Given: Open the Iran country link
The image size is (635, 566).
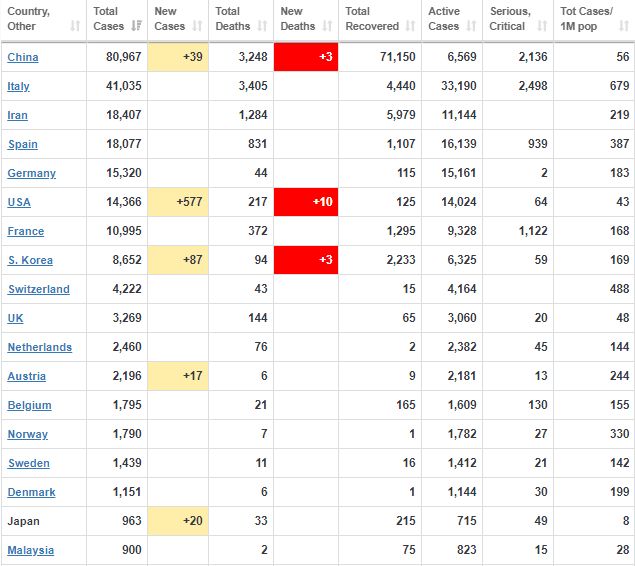Looking at the screenshot, I should pyautogui.click(x=17, y=115).
